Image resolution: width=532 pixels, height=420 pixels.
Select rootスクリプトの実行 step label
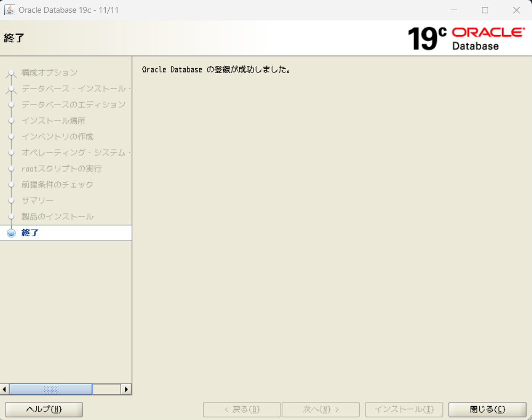[61, 168]
